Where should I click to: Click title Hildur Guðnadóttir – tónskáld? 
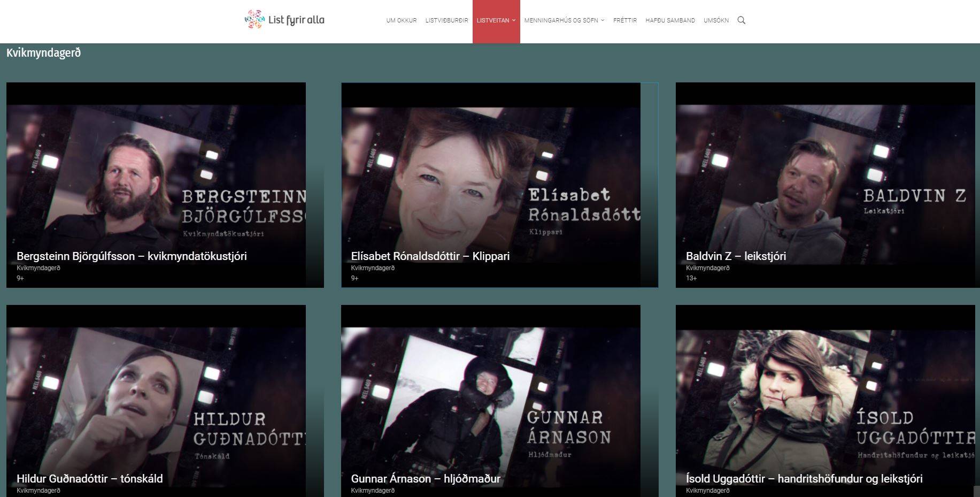[x=90, y=479]
